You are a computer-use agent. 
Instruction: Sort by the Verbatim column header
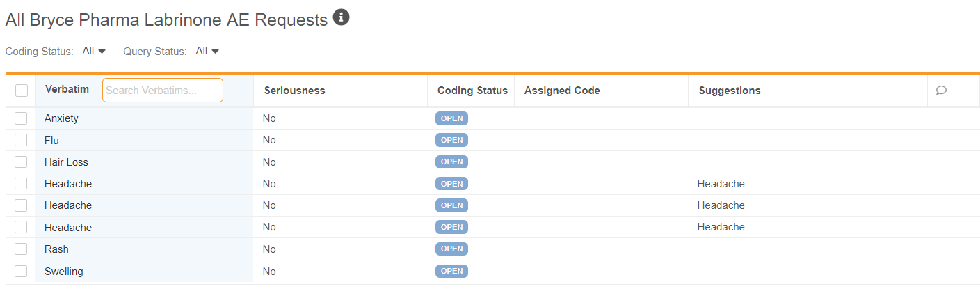(x=67, y=89)
